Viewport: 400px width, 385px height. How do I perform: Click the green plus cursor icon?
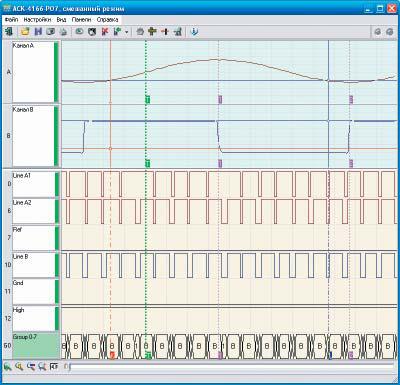153,32
